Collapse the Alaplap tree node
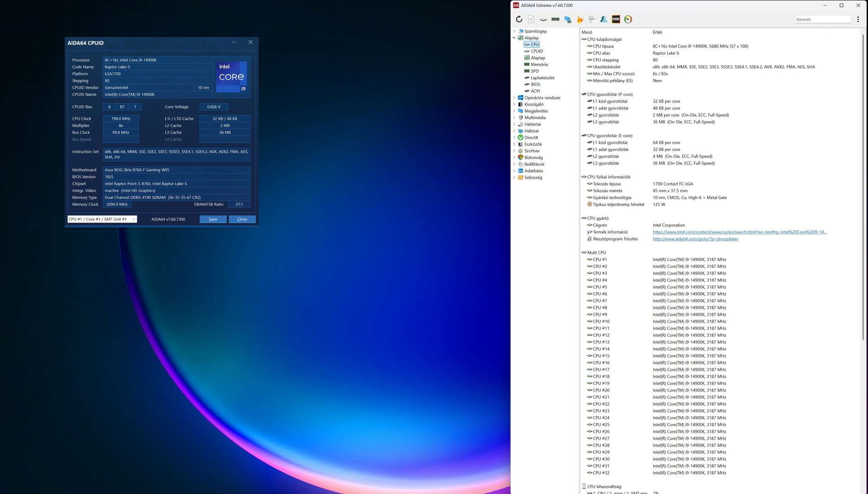This screenshot has height=494, width=868. coord(514,38)
